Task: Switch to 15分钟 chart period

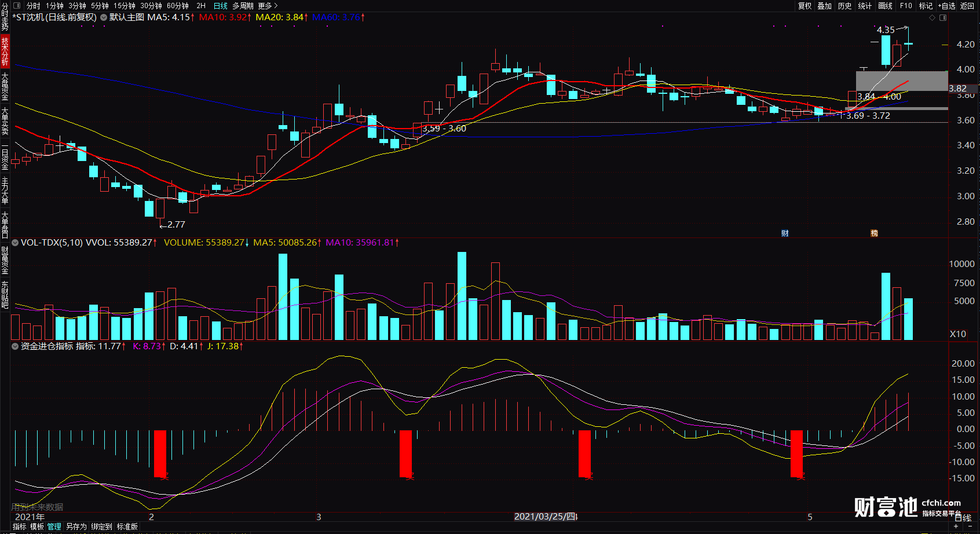Action: pos(125,6)
